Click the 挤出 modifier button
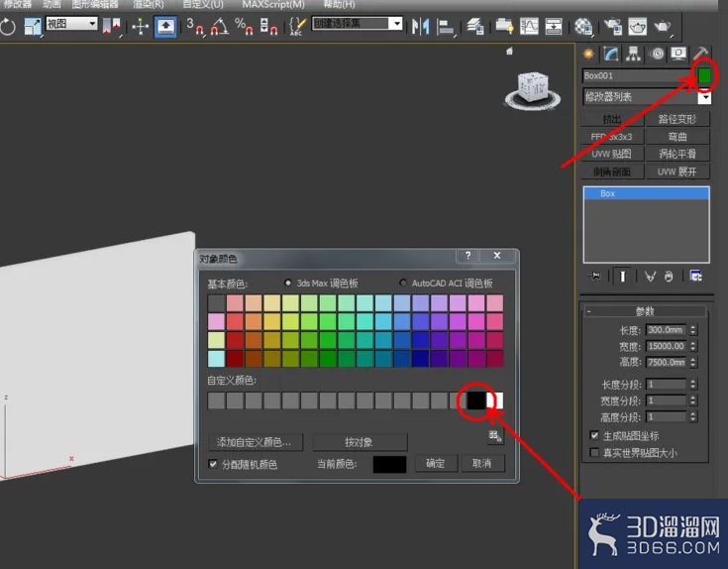 612,119
